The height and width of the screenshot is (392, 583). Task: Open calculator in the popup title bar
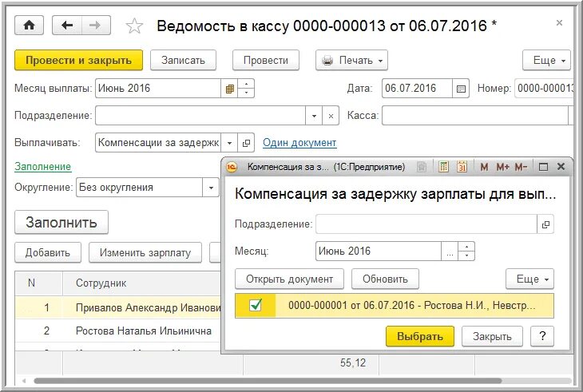pyautogui.click(x=442, y=167)
